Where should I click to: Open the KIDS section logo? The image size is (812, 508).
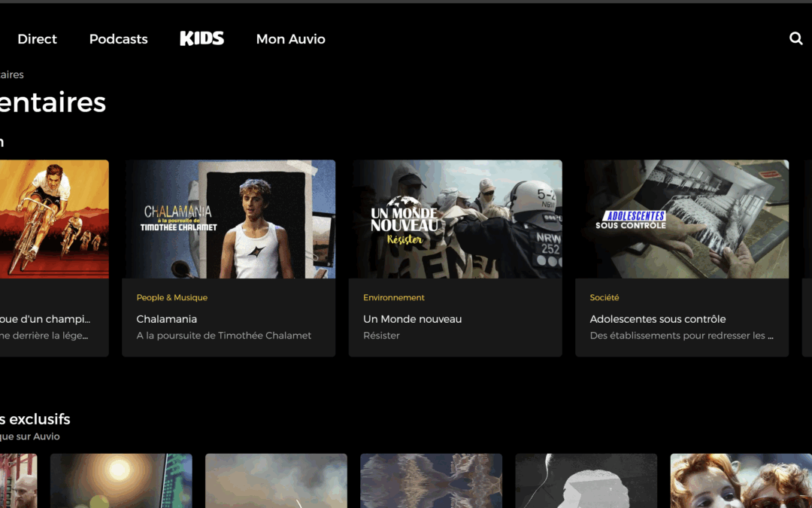(202, 38)
